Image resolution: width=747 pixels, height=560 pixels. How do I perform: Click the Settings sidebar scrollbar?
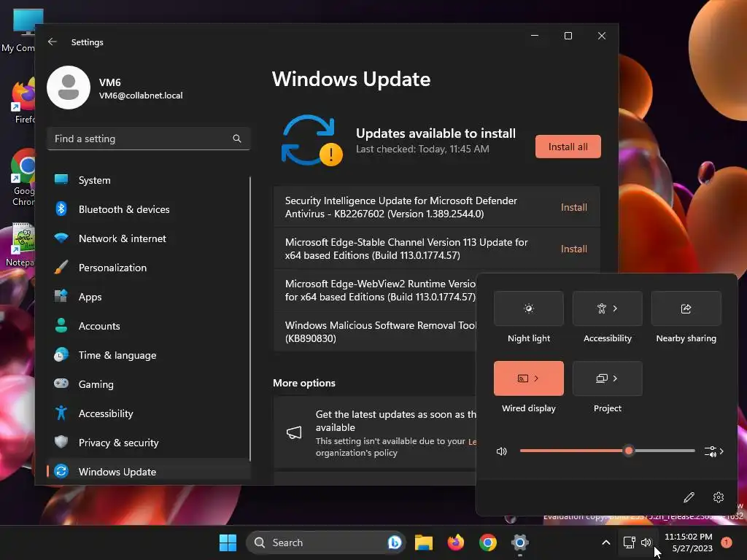click(250, 319)
